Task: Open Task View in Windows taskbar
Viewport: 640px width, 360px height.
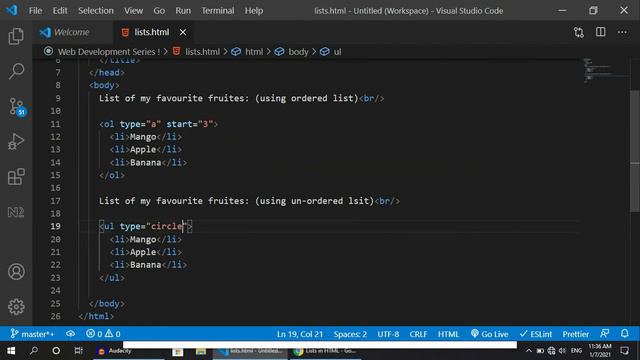Action: point(78,351)
